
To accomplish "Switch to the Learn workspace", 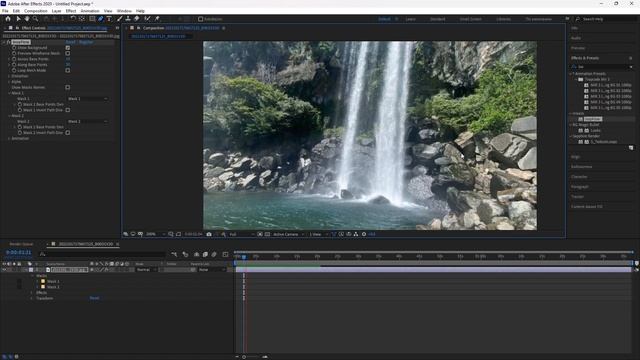I will click(411, 19).
